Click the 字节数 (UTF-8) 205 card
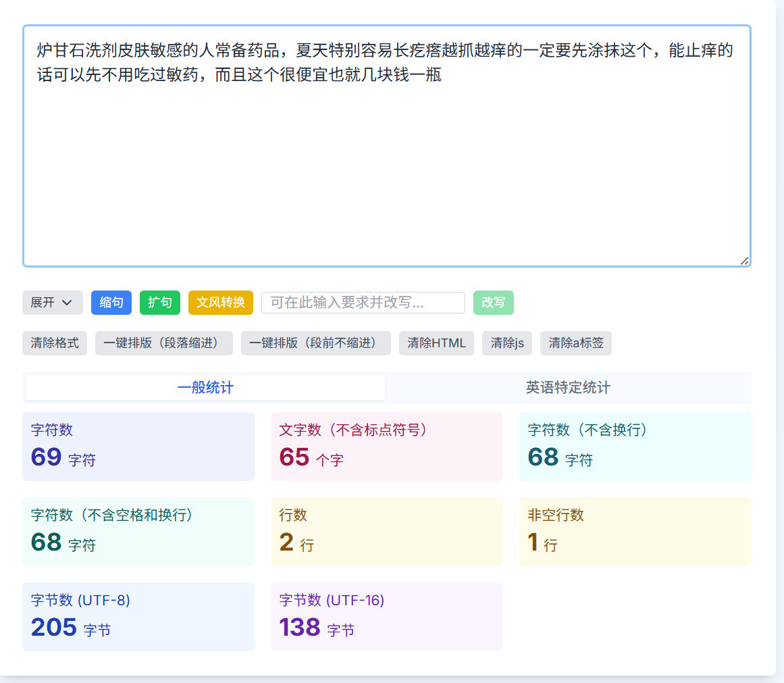Viewport: 784px width, 683px height. click(x=138, y=617)
